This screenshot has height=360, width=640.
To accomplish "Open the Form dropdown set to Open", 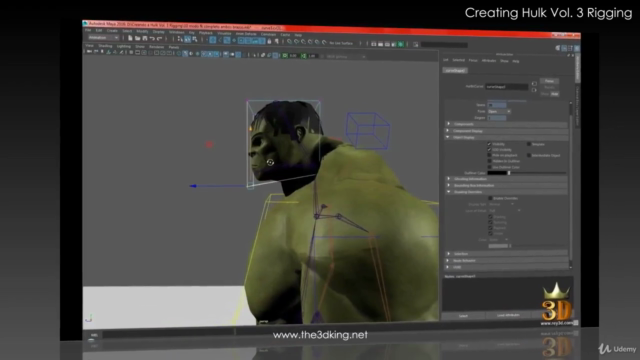I will click(499, 111).
